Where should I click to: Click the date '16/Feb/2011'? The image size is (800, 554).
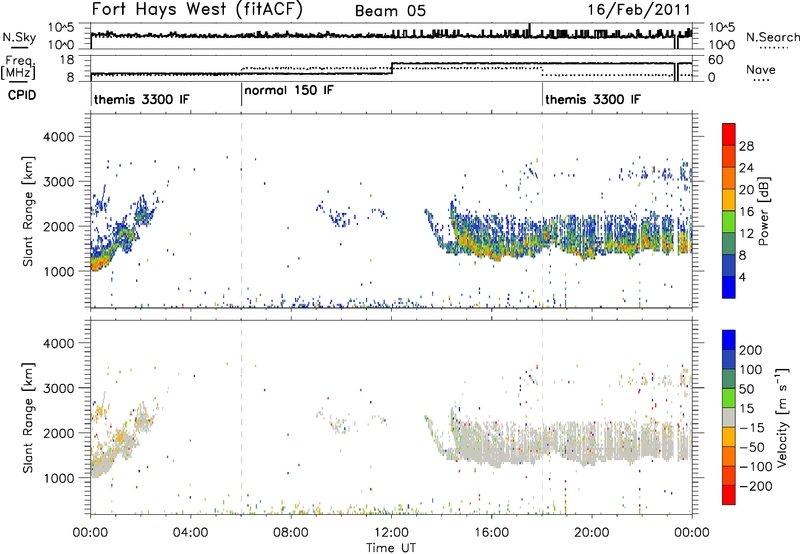[x=639, y=10]
